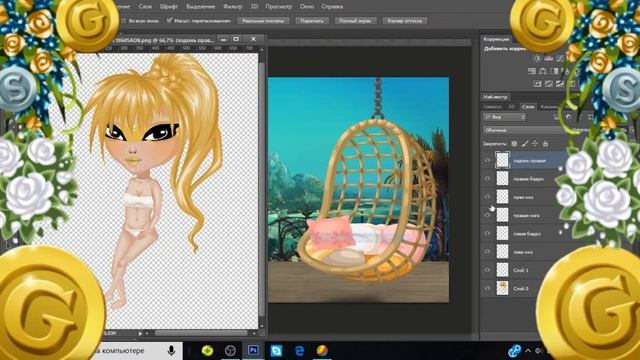Lock position (move) icon

pyautogui.click(x=535, y=144)
